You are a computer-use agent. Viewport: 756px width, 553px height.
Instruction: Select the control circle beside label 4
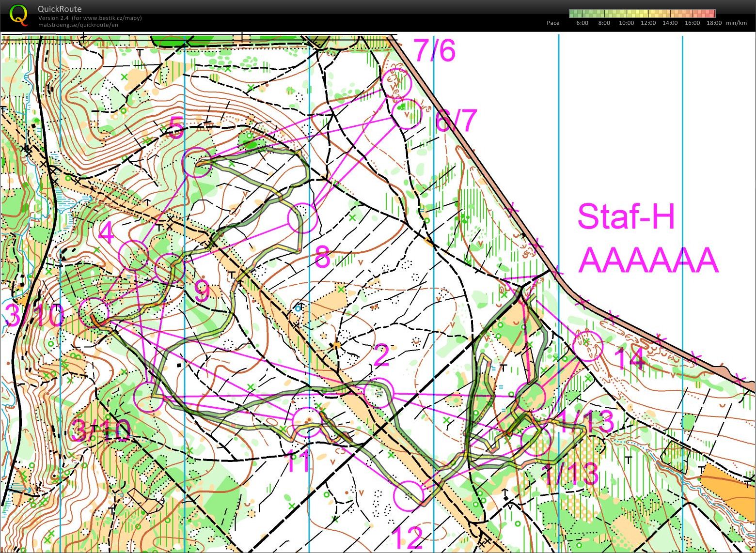(x=133, y=255)
